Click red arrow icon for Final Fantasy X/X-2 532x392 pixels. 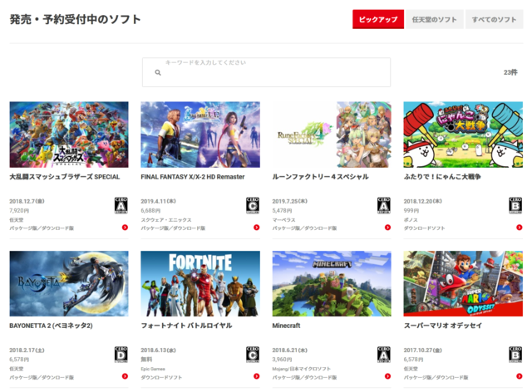(257, 228)
